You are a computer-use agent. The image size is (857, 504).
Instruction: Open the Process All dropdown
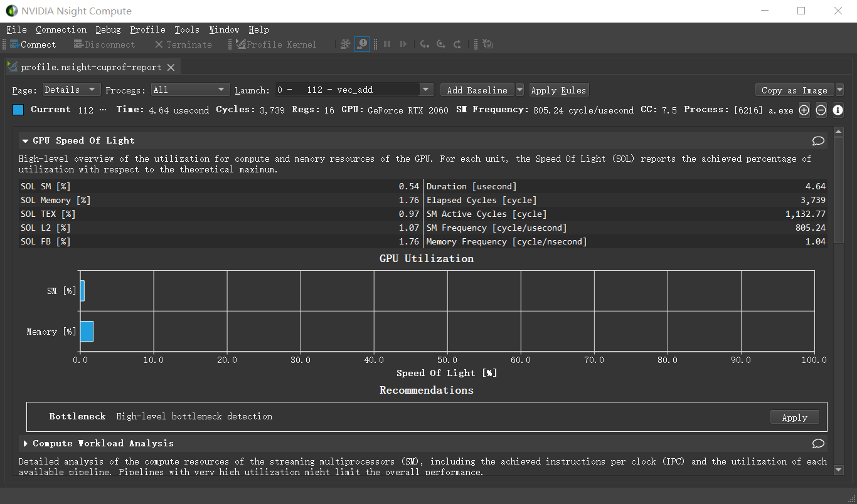point(191,90)
